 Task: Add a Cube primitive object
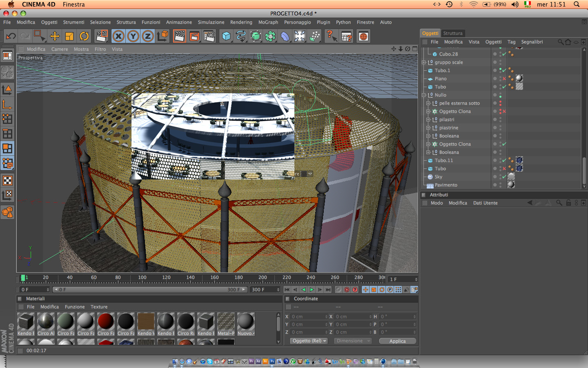(226, 36)
